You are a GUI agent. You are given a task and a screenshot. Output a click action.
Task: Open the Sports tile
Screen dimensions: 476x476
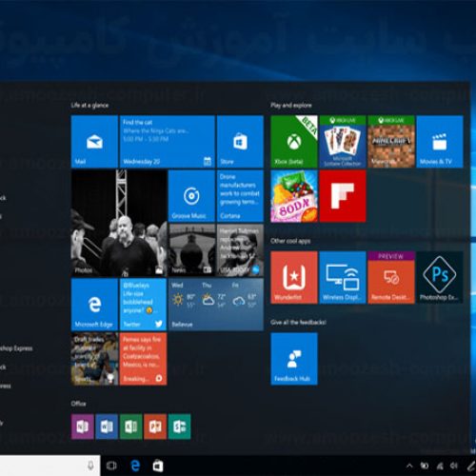pyautogui.click(x=94, y=359)
